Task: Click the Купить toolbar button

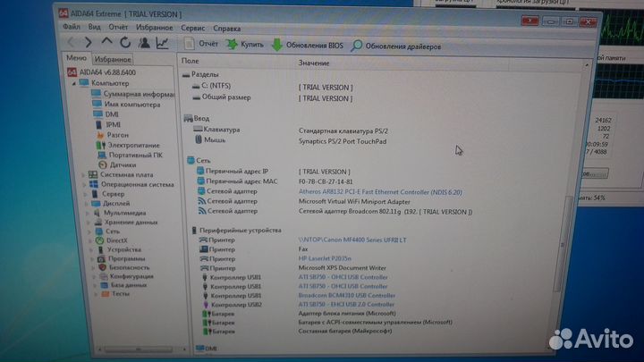Action: click(245, 45)
